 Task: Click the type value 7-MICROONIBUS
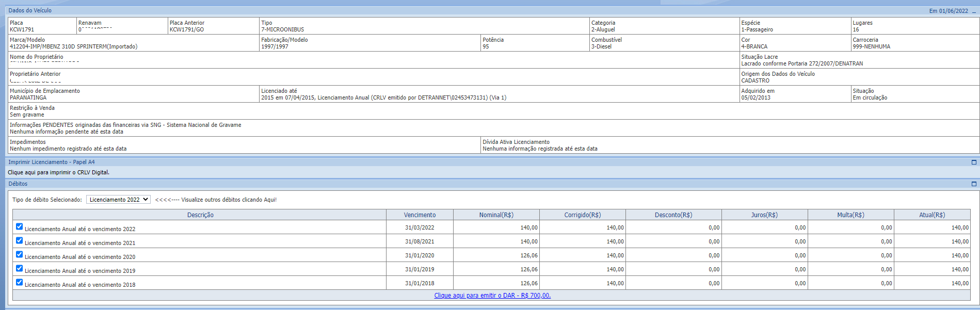(283, 29)
